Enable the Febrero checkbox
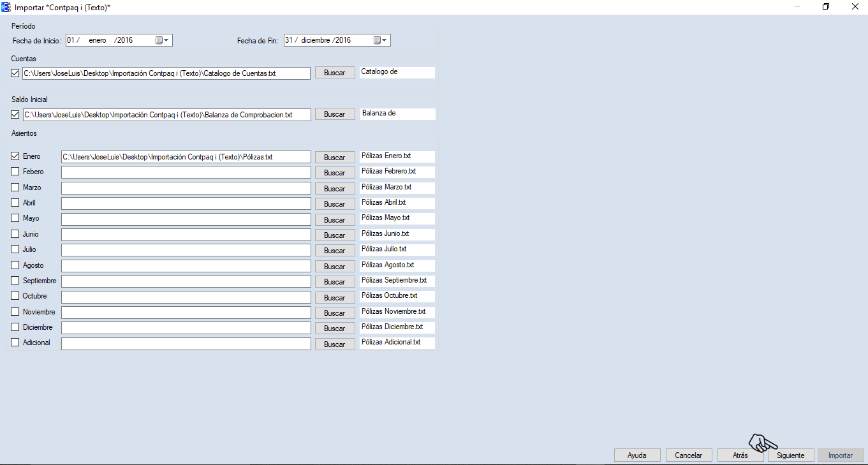 pyautogui.click(x=15, y=172)
